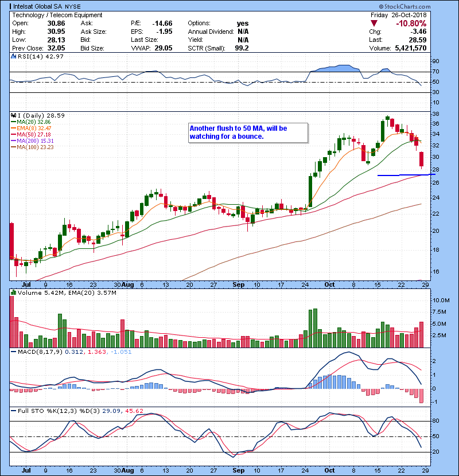
Task: Click the Bid Size label
Action: [x=92, y=48]
